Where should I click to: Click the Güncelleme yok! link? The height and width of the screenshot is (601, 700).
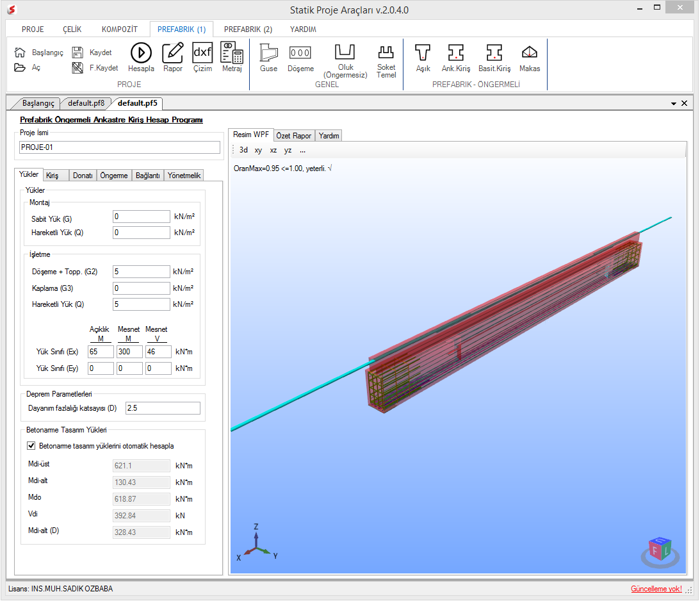coord(656,588)
